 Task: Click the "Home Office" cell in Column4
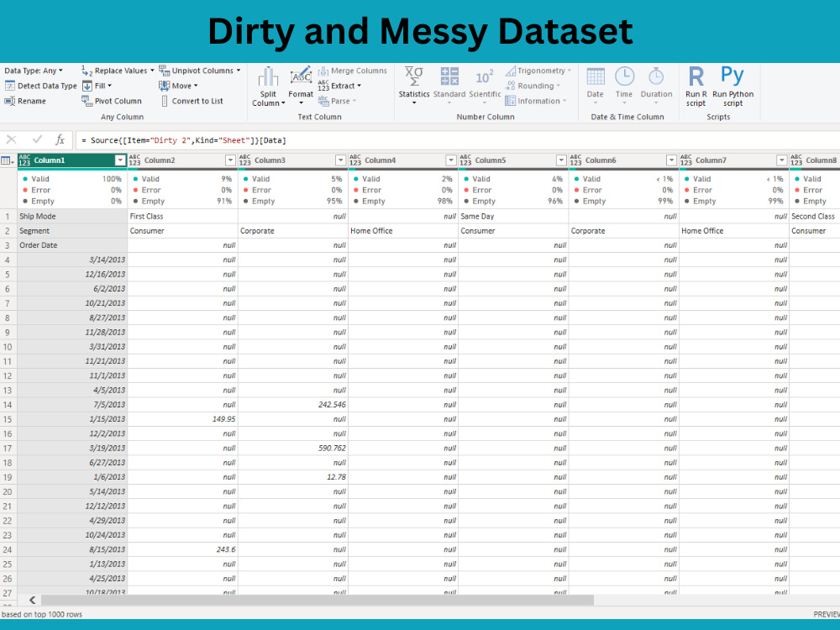click(x=403, y=230)
